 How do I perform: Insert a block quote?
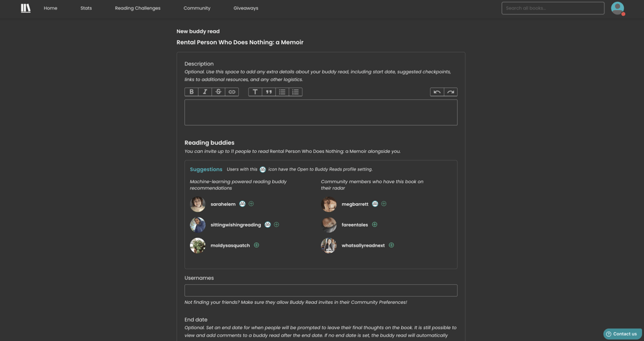(269, 92)
